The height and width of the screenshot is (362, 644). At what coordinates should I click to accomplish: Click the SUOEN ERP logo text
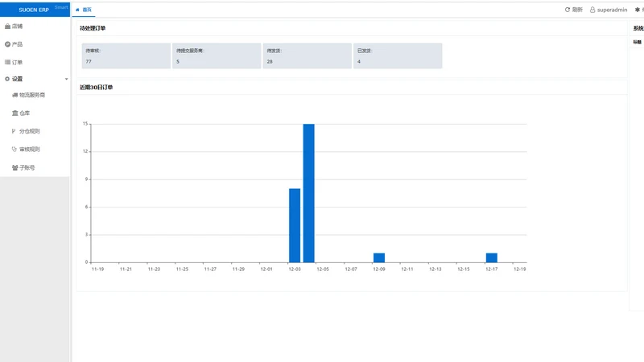34,10
